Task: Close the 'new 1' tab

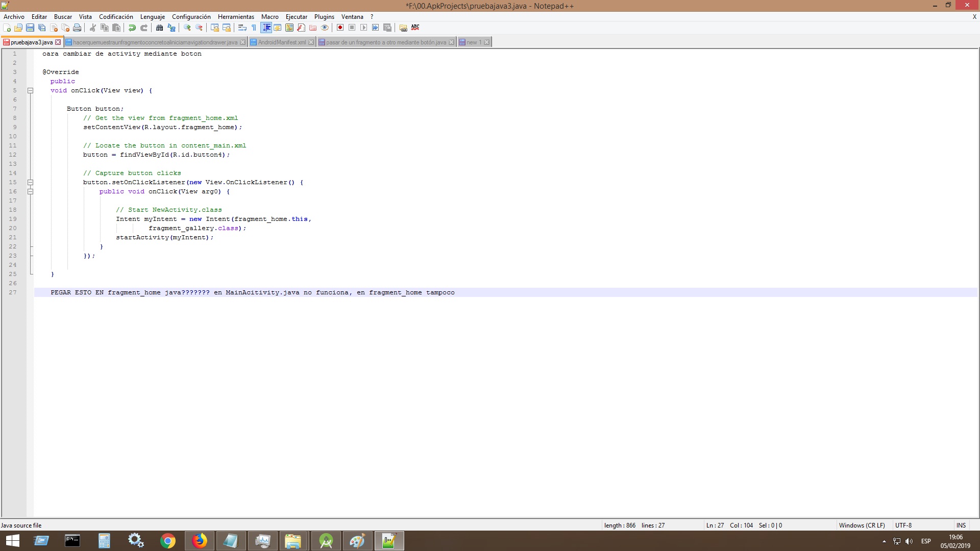Action: [x=487, y=42]
